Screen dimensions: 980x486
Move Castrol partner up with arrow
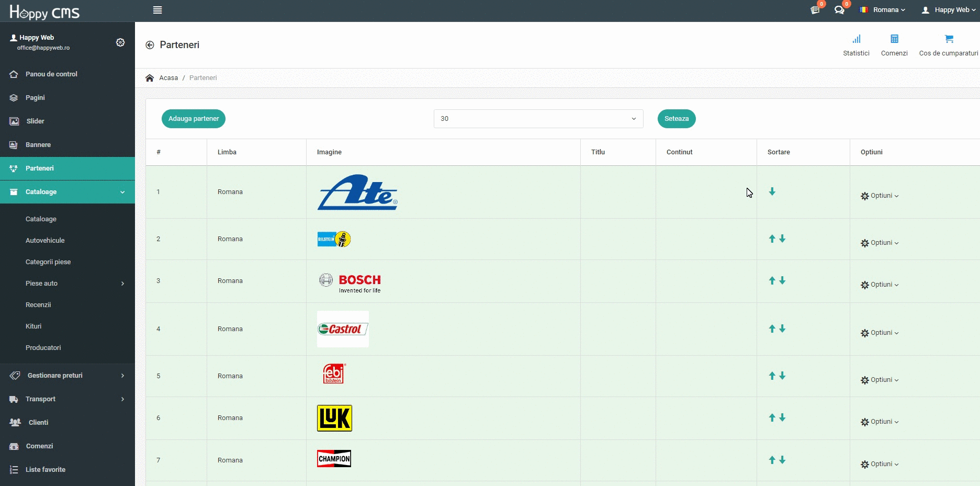point(772,329)
